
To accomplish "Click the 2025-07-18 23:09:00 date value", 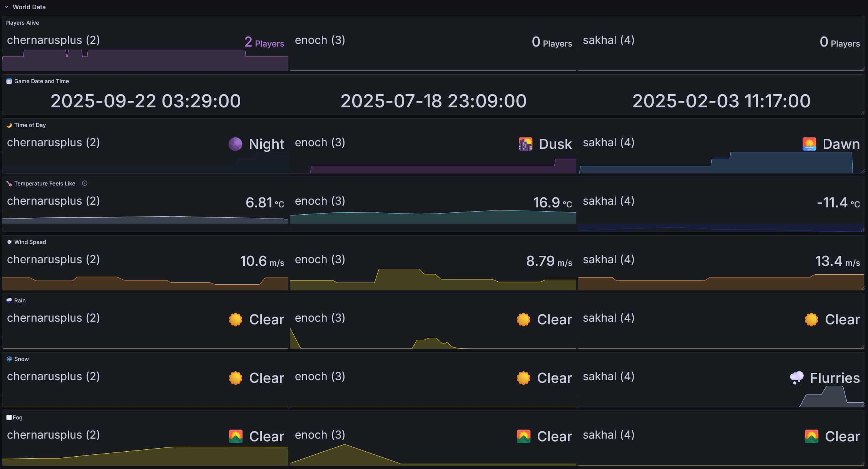I will pyautogui.click(x=433, y=101).
